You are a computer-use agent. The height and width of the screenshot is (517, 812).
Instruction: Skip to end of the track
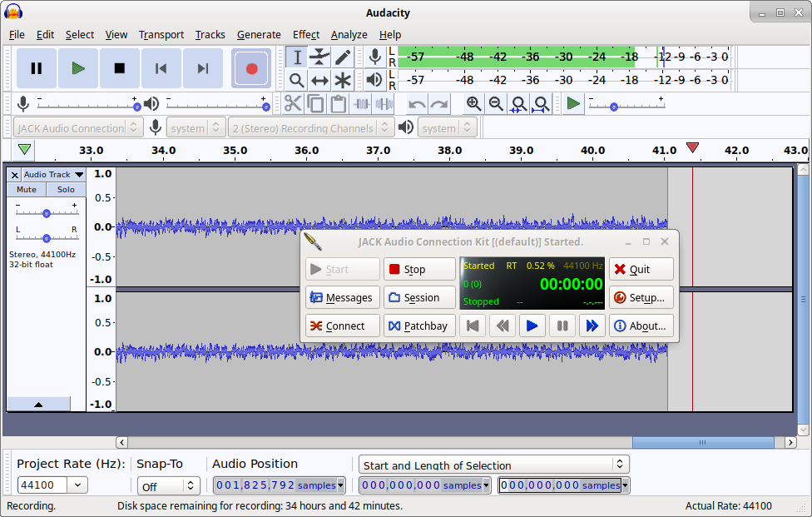202,68
